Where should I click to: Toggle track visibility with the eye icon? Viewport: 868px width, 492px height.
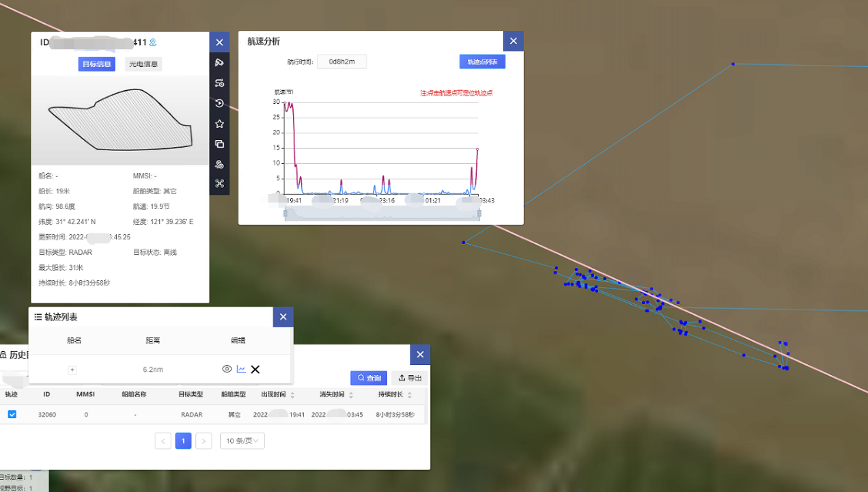(227, 370)
